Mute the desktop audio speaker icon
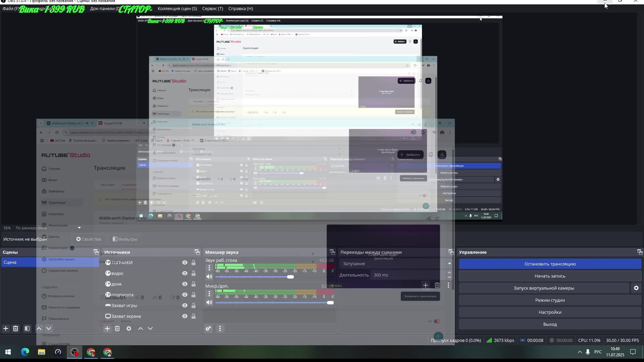Viewport: 644px width, 362px height. click(209, 277)
